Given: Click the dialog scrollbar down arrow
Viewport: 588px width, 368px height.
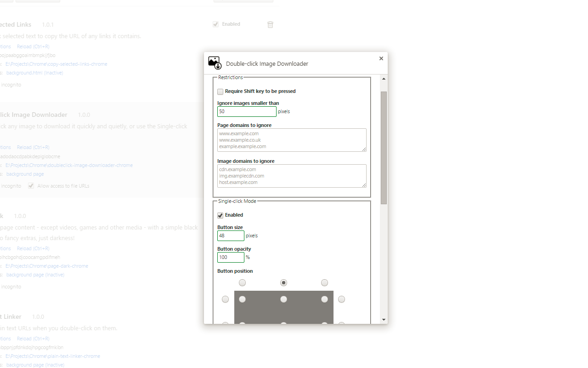Looking at the screenshot, I should tap(384, 320).
